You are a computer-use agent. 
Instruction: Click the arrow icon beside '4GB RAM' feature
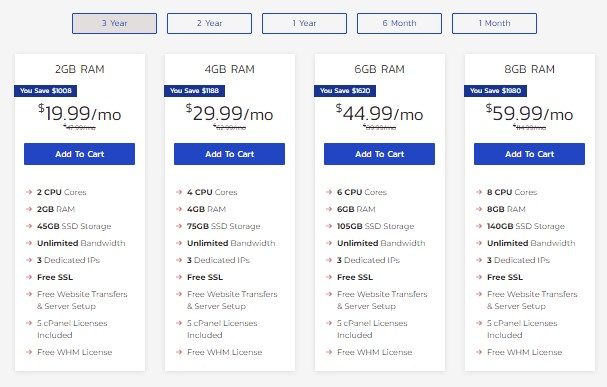coord(179,209)
